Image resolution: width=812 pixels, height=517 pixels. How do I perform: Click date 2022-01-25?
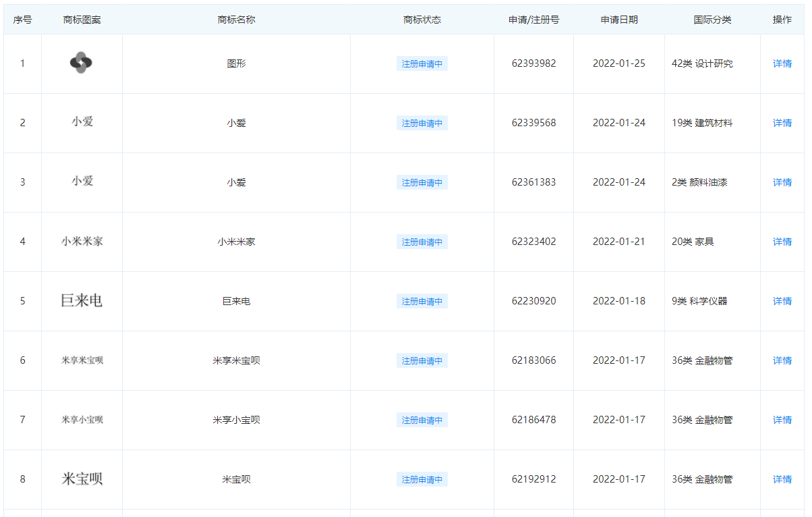coord(619,63)
